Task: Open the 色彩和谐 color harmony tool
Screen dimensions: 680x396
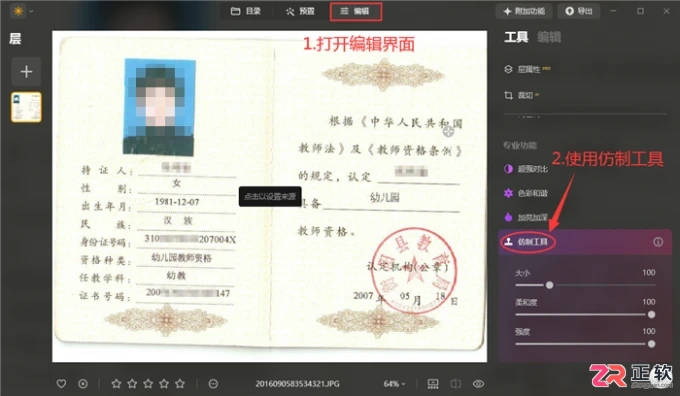Action: tap(526, 193)
